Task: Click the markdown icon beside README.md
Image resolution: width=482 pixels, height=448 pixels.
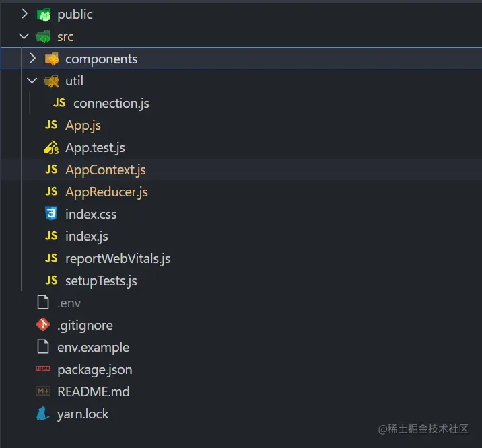Action: click(x=43, y=391)
